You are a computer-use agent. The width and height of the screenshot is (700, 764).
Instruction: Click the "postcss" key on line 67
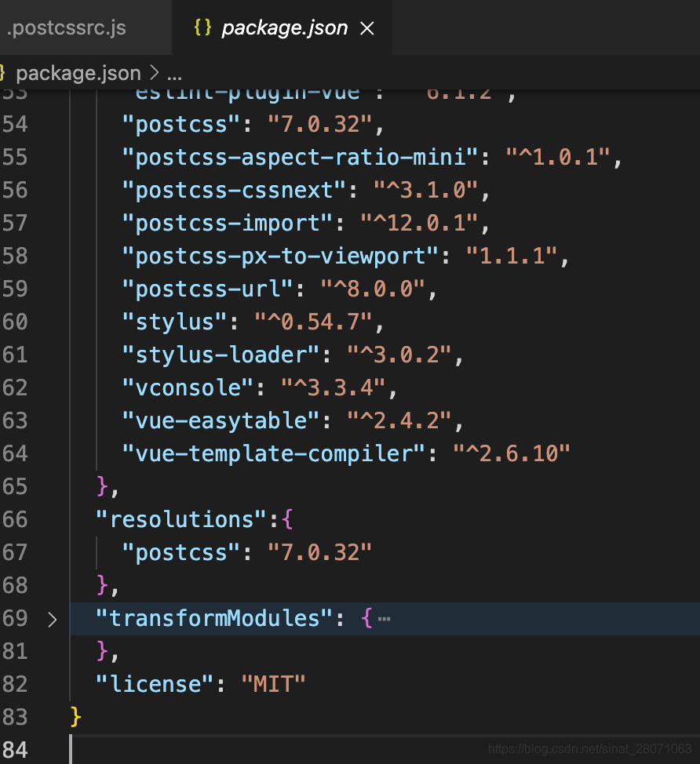click(180, 552)
